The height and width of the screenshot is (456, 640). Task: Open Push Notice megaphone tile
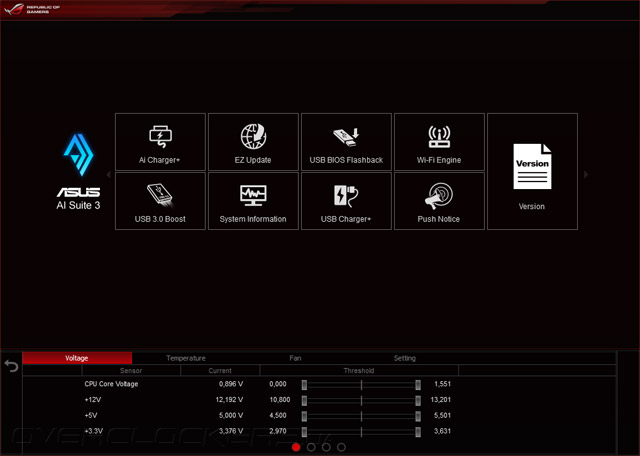[439, 201]
